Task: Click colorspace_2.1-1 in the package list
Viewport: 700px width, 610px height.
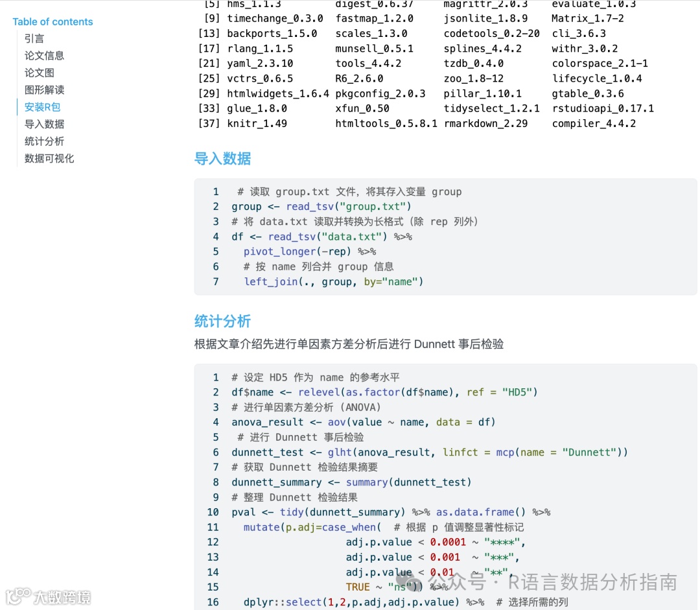Action: (x=600, y=64)
